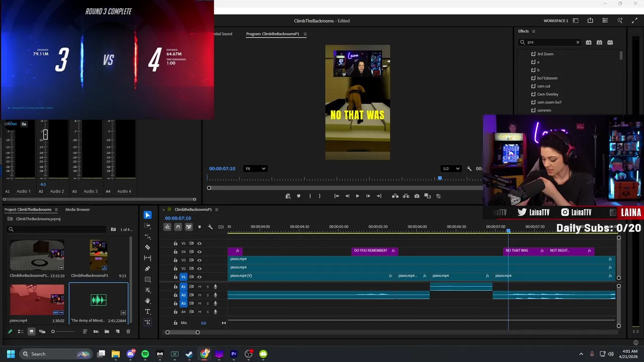Select the Track Select Forward tool
Image resolution: width=644 pixels, height=362 pixels.
click(x=147, y=226)
